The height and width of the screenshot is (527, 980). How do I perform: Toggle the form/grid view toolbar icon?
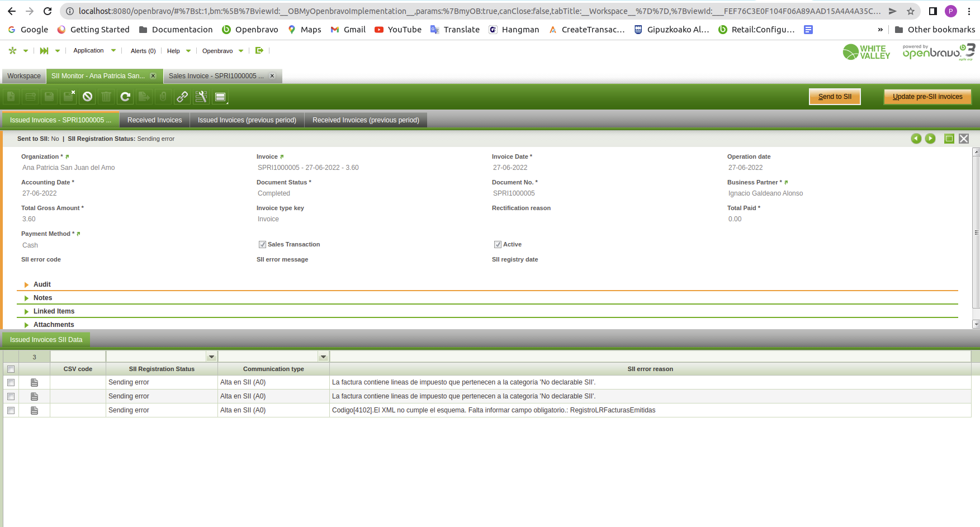220,97
